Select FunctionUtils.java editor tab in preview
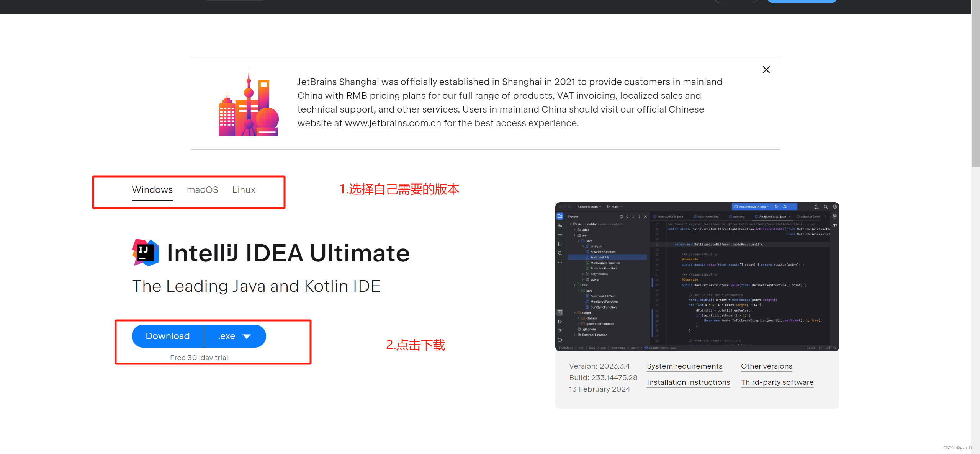980x454 pixels. tap(668, 217)
